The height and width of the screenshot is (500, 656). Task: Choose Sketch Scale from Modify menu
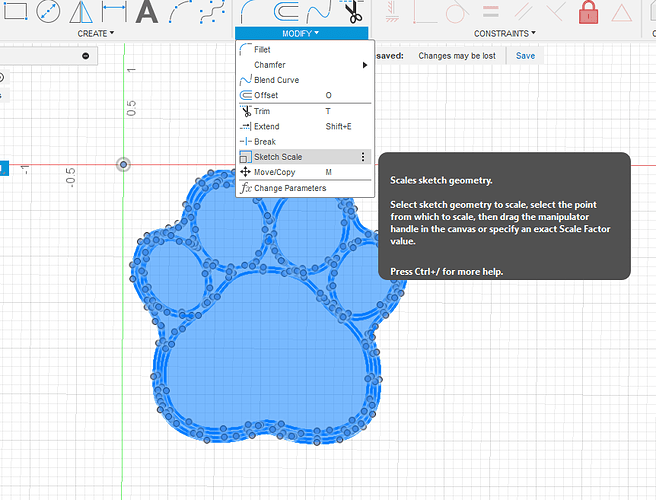coord(305,157)
